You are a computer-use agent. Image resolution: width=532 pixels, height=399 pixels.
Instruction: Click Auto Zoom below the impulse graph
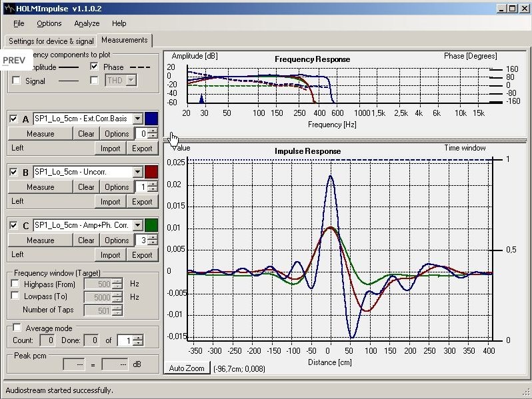(187, 368)
